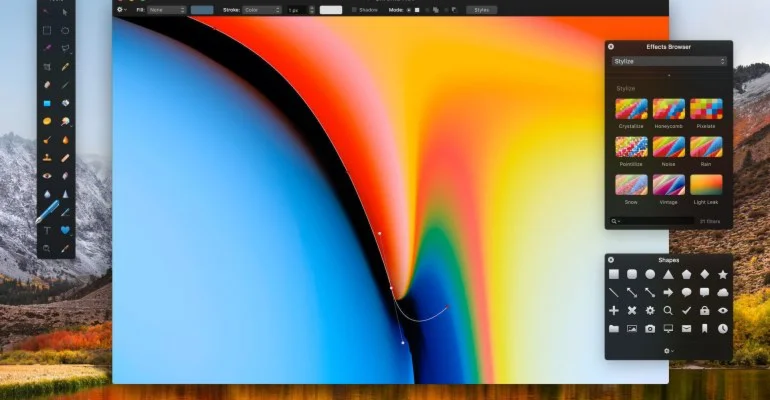
Task: Choose the speech bubble shape
Action: (x=686, y=292)
